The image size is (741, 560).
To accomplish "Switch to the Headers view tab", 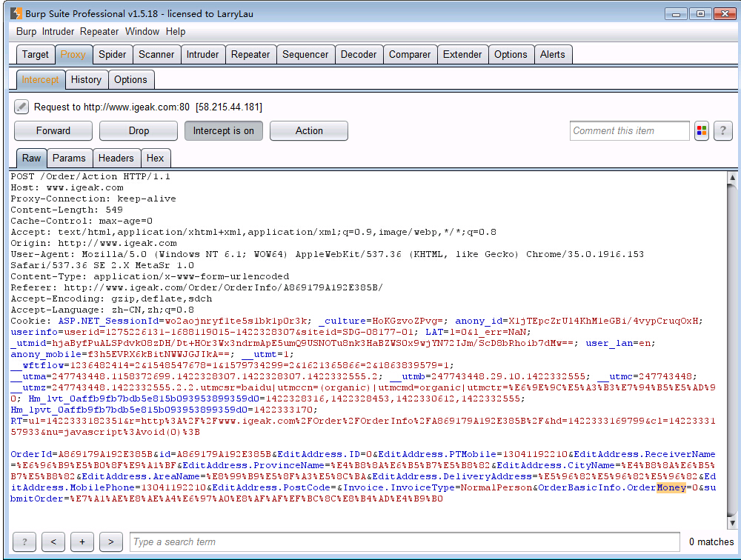I will [116, 158].
